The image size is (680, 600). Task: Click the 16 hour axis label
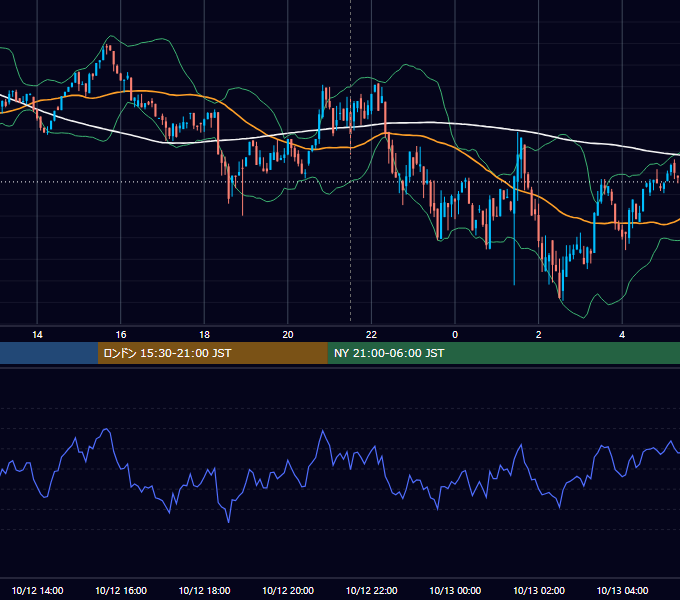pyautogui.click(x=121, y=335)
